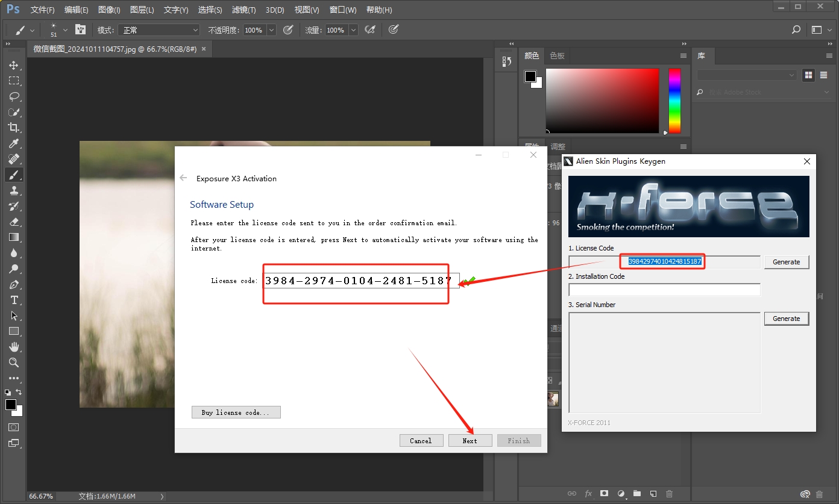Select the Crop tool

pos(13,128)
